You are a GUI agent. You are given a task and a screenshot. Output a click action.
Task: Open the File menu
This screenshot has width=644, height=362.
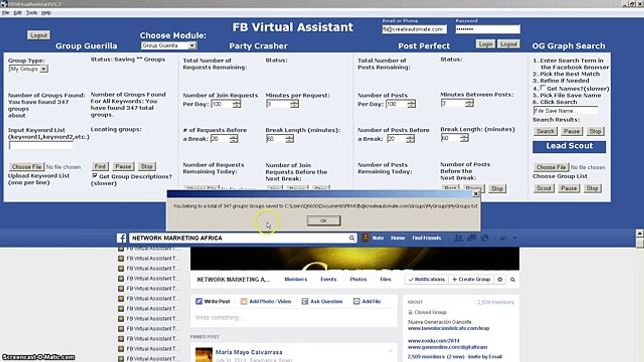[6, 13]
